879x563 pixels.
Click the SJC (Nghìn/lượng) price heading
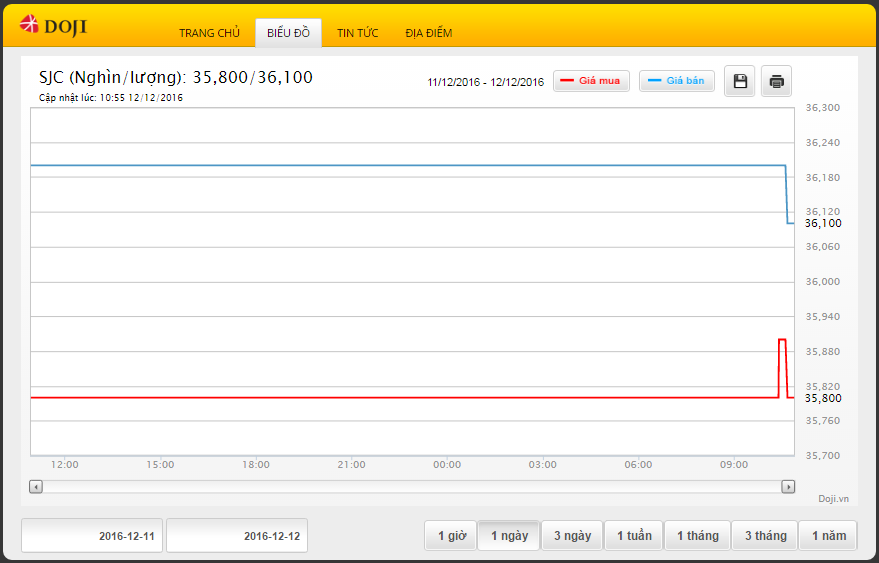tap(175, 77)
